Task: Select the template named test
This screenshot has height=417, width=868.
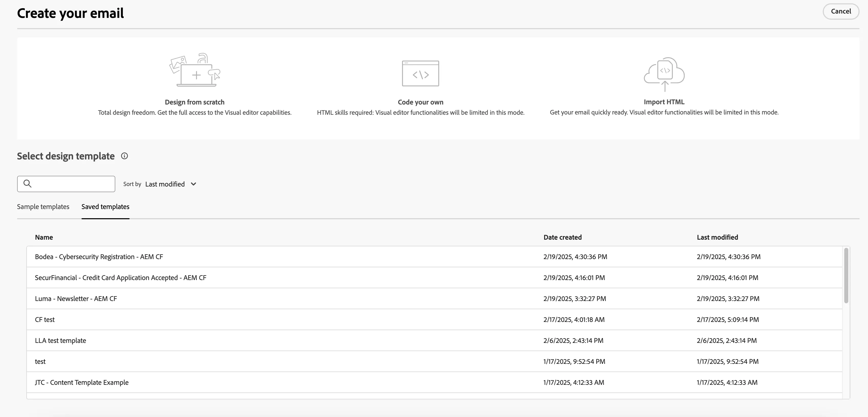Action: (435, 361)
